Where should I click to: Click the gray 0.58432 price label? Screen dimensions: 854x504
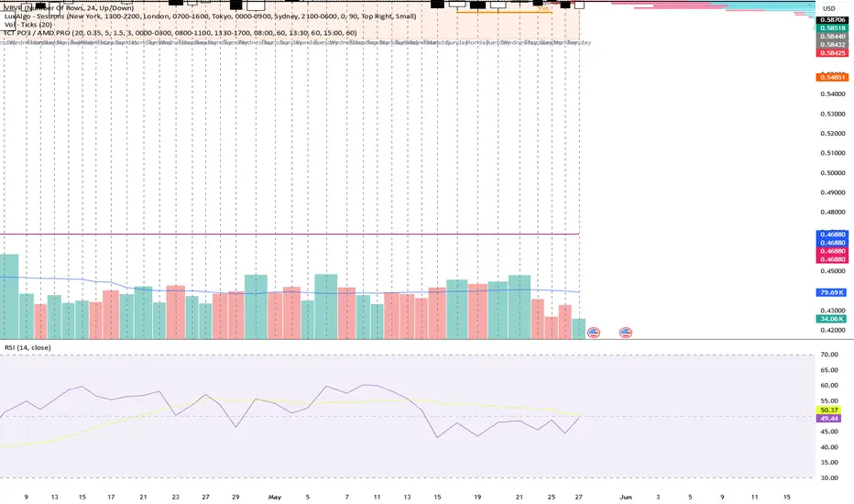point(832,45)
